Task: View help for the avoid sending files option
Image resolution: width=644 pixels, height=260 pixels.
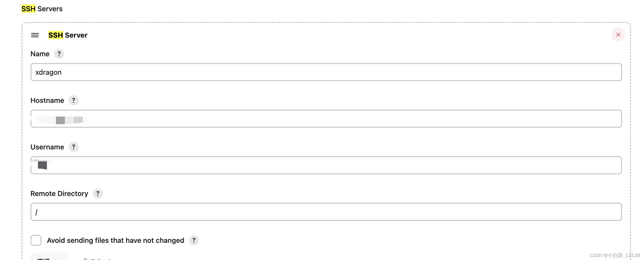Action: [x=194, y=240]
